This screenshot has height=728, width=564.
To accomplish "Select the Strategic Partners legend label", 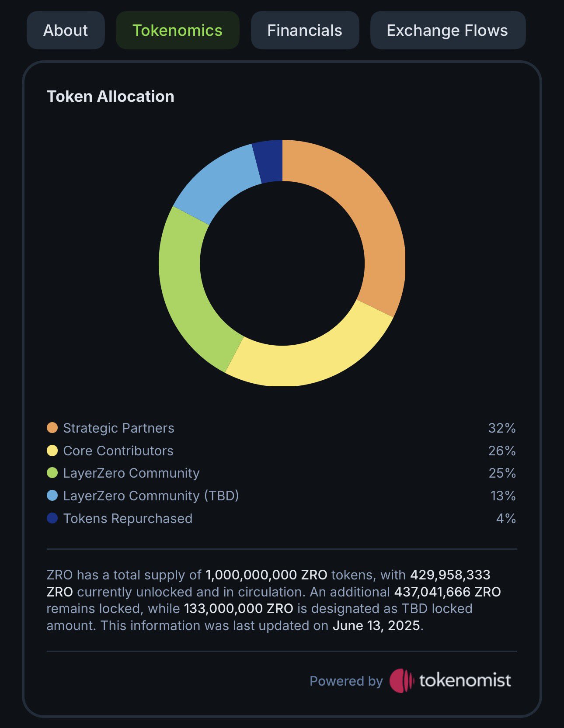I will 118,428.
